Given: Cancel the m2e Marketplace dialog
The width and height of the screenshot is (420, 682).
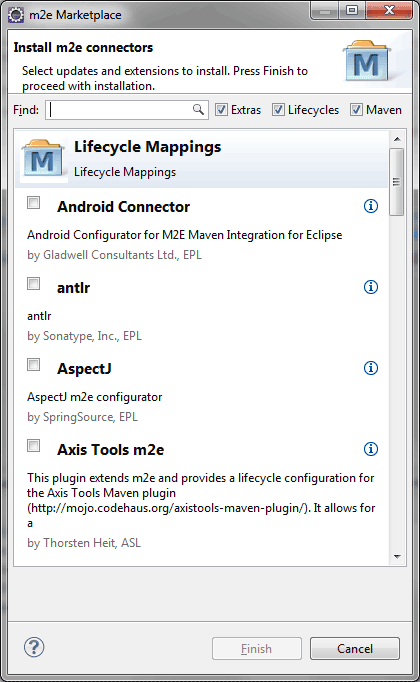Looking at the screenshot, I should (355, 649).
